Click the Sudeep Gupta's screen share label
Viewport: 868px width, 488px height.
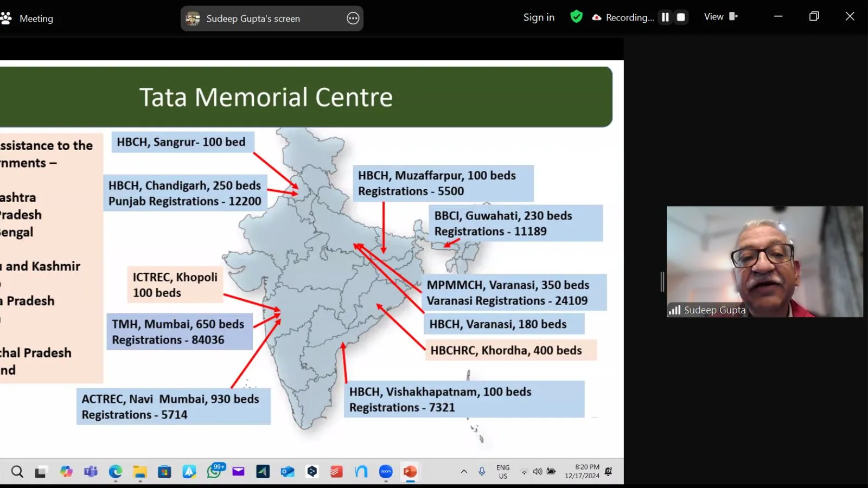(x=253, y=18)
